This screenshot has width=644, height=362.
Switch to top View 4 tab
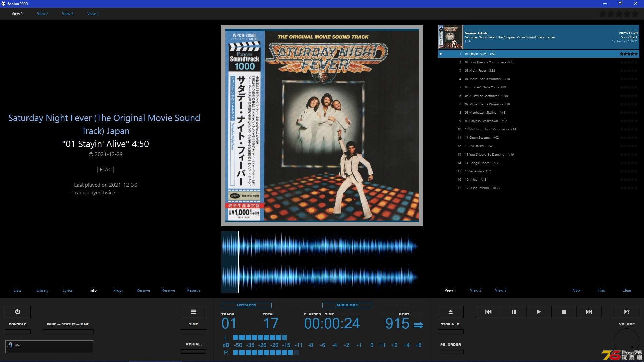93,14
